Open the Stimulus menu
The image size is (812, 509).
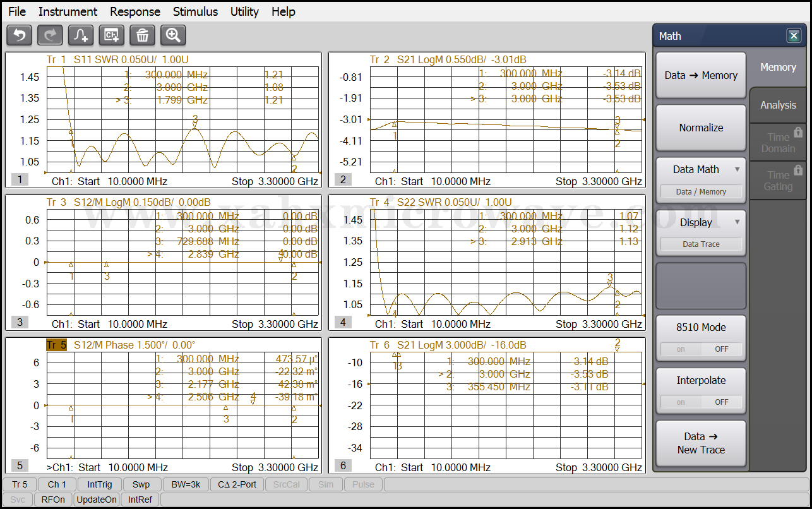point(195,11)
